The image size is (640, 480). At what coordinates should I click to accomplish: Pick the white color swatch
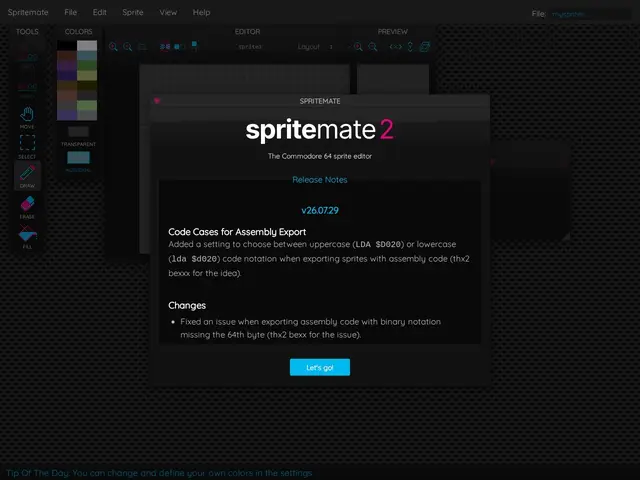pyautogui.click(x=87, y=45)
